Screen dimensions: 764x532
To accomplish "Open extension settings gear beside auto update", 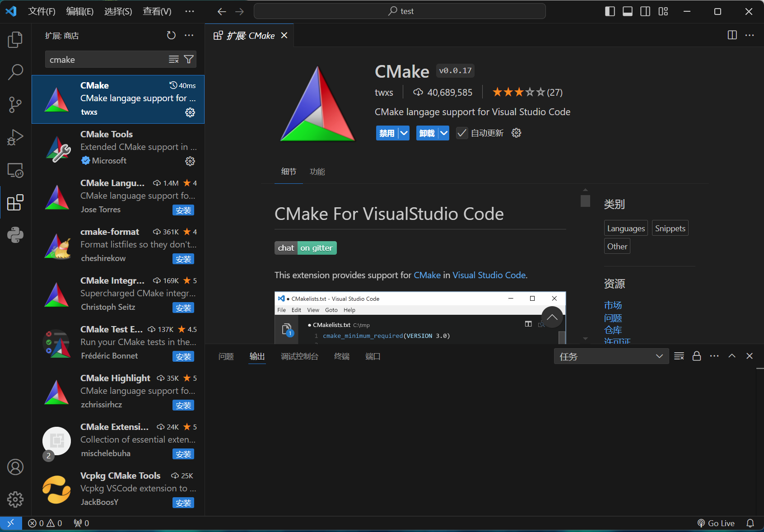I will coord(517,133).
